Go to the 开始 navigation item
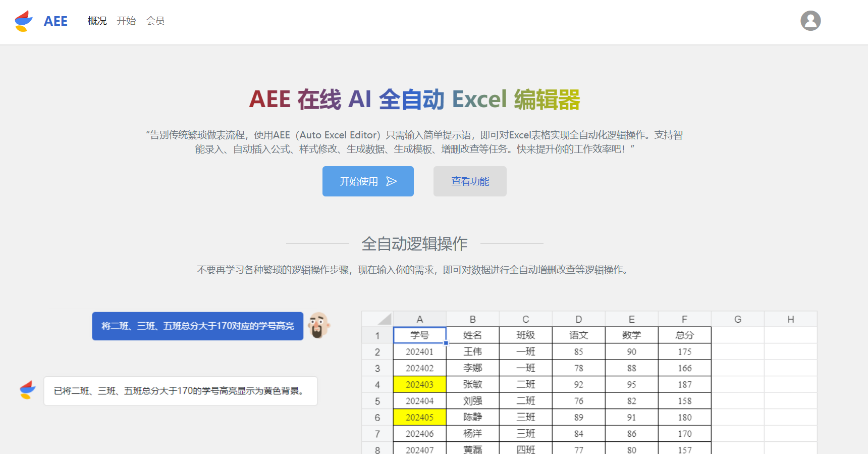868x454 pixels. pyautogui.click(x=126, y=21)
